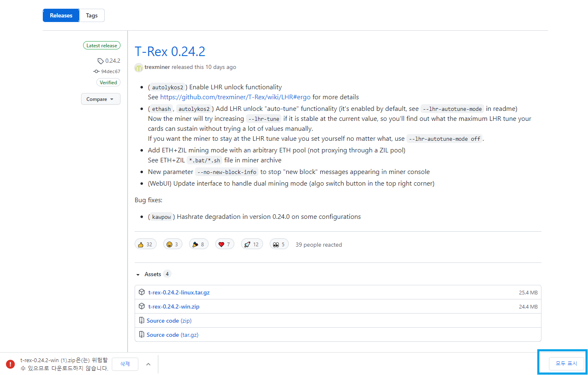
Task: Click the hooray reaction with 8
Action: tap(199, 244)
